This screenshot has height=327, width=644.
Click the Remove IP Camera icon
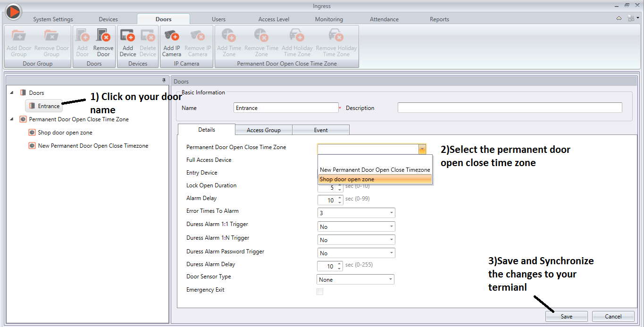198,35
